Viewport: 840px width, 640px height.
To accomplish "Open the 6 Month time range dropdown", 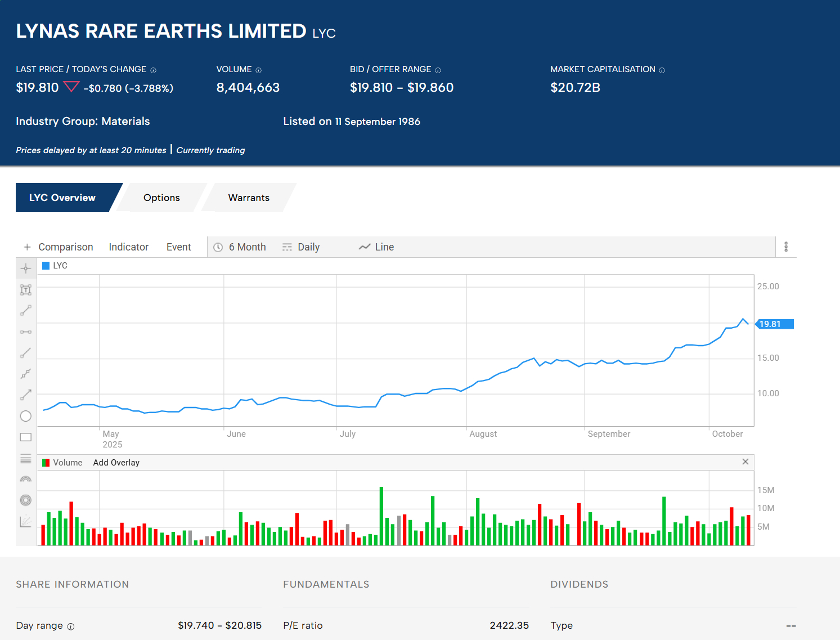I will [240, 247].
